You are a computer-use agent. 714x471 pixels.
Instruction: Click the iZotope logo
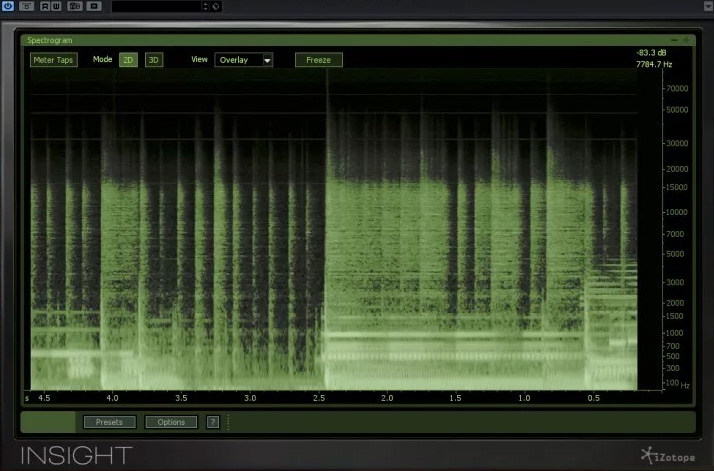click(668, 456)
